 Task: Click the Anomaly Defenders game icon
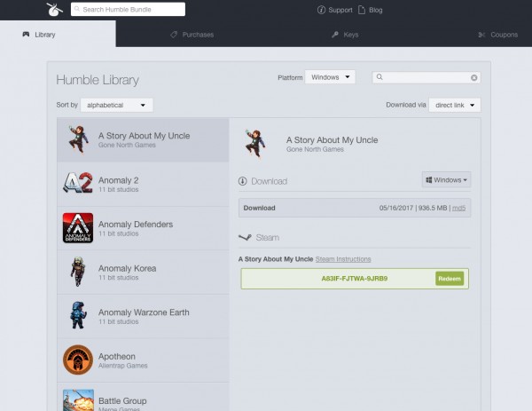coord(78,227)
